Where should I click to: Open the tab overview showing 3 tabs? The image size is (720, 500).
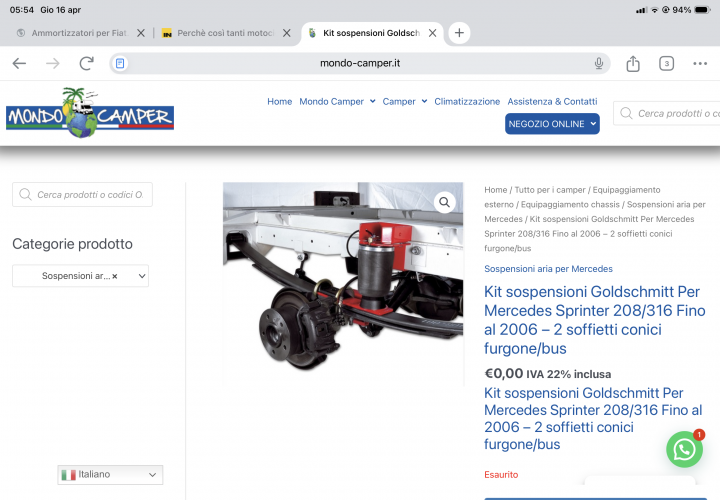(x=666, y=63)
